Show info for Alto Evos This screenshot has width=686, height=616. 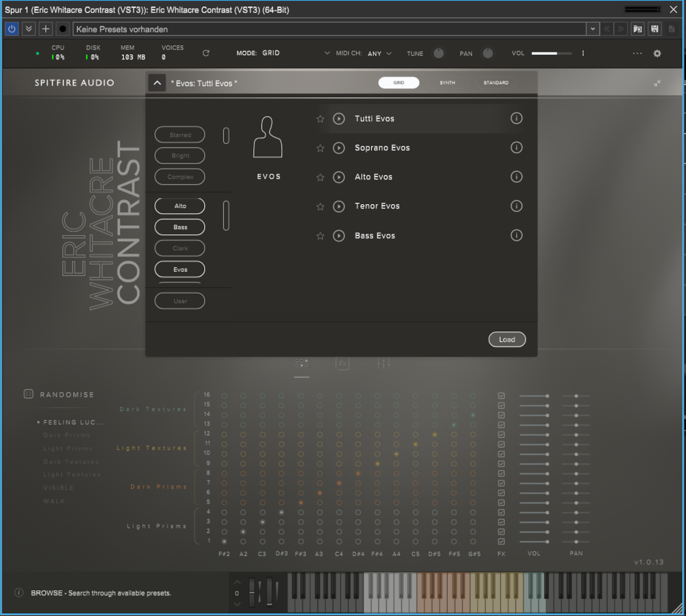516,177
